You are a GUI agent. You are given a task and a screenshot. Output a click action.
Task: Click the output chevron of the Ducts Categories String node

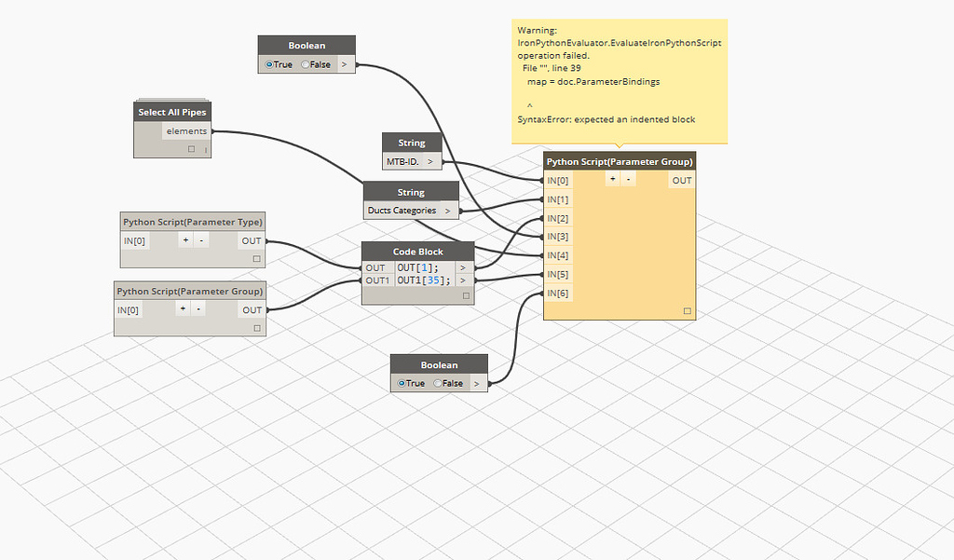(x=449, y=210)
